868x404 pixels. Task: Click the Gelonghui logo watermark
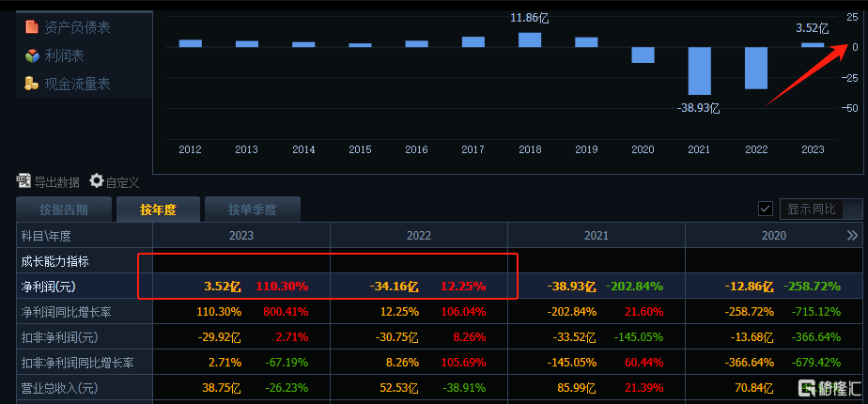click(x=807, y=387)
